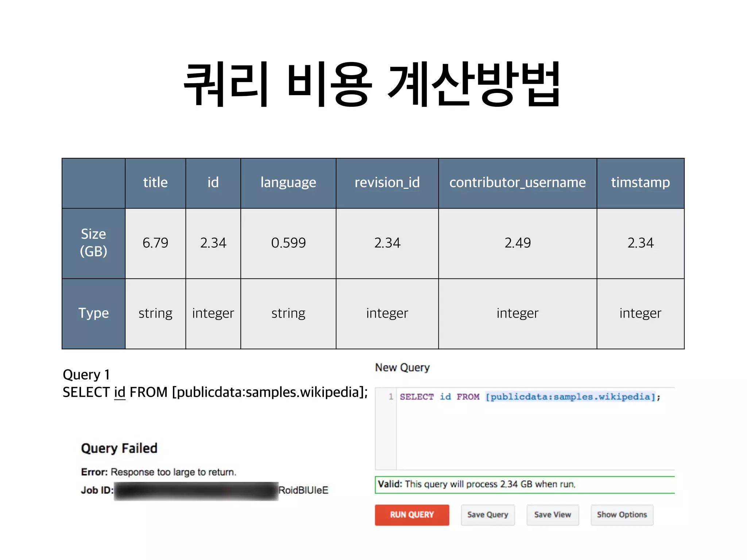Click the 'Query Failed' heading

click(119, 448)
